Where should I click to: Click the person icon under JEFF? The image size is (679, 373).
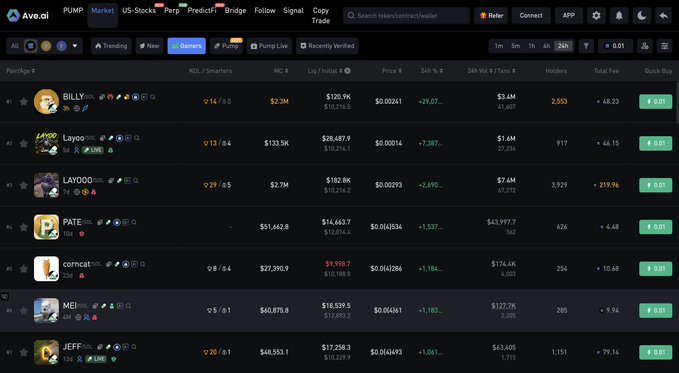(79, 359)
